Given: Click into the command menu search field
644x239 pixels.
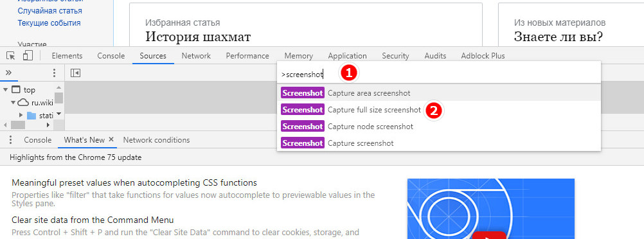Looking at the screenshot, I should [438, 74].
